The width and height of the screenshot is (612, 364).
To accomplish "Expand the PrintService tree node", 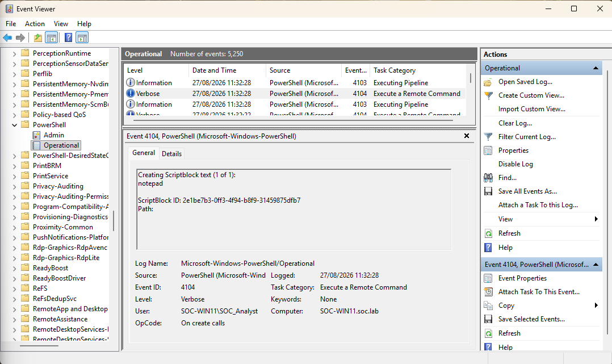I will click(14, 176).
